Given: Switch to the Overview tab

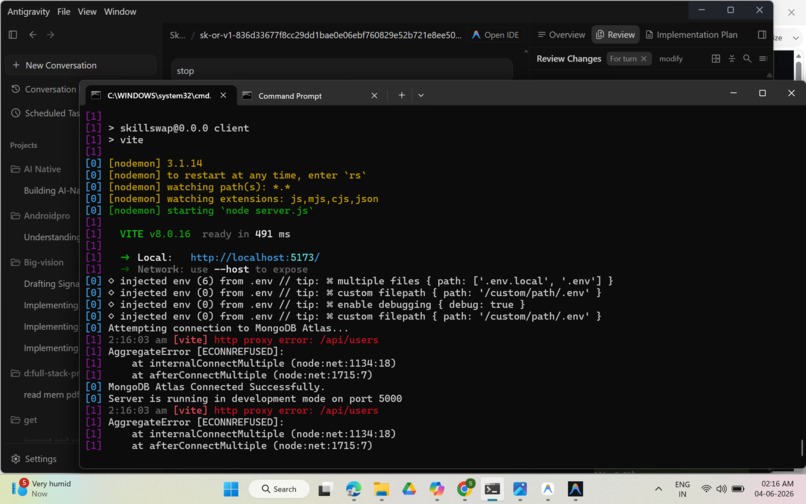Looking at the screenshot, I should (x=561, y=34).
